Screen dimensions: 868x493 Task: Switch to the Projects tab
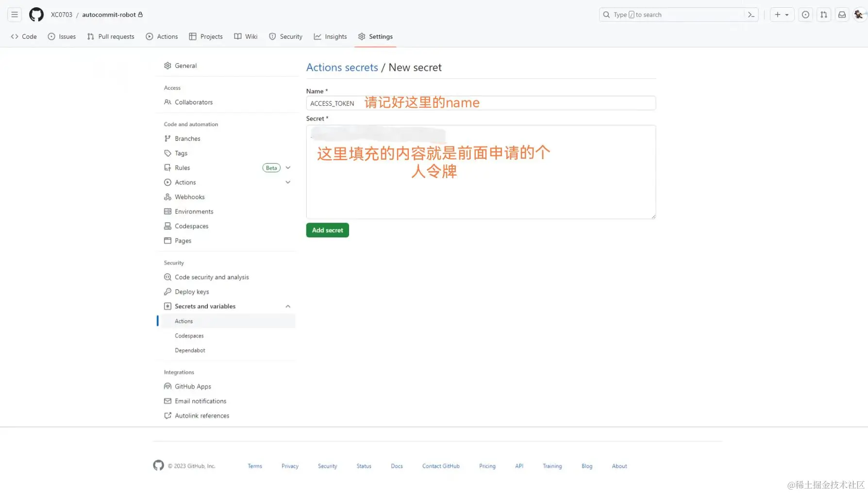[206, 36]
